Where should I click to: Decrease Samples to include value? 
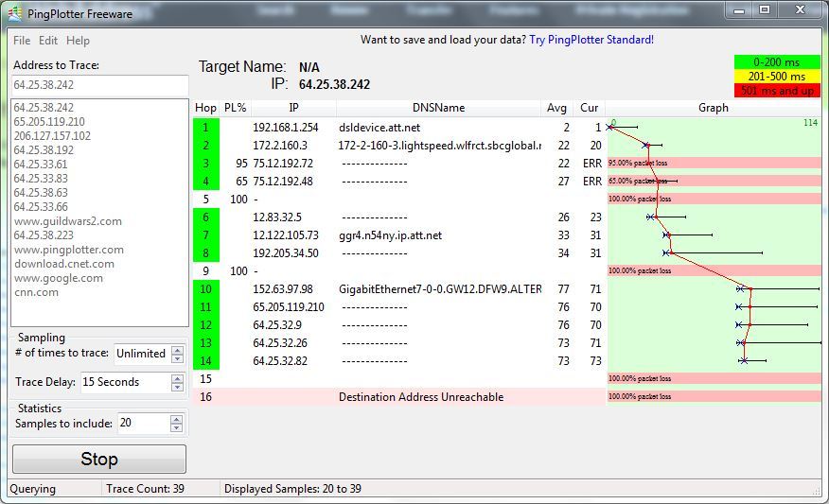pos(177,428)
